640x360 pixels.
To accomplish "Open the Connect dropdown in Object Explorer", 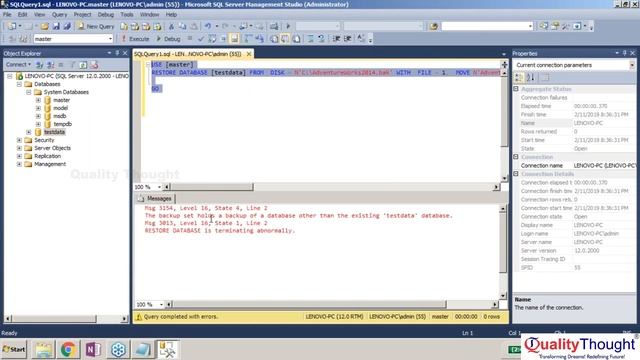I will tap(18, 64).
